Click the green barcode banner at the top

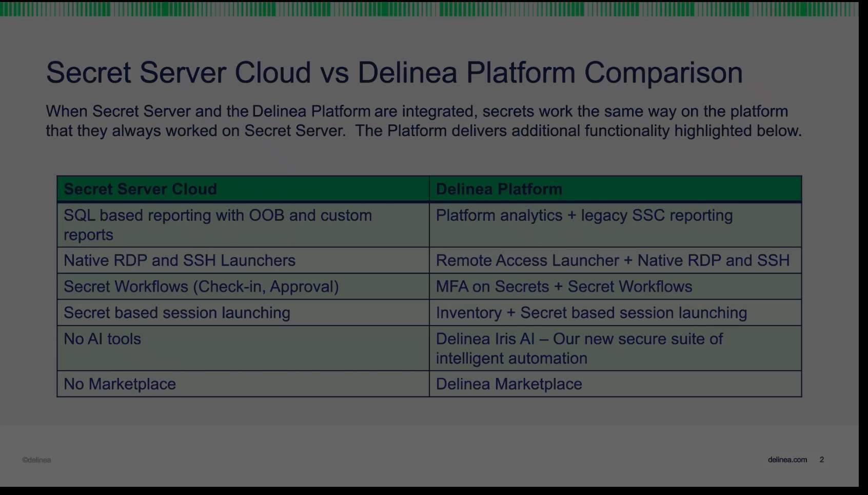pyautogui.click(x=429, y=9)
